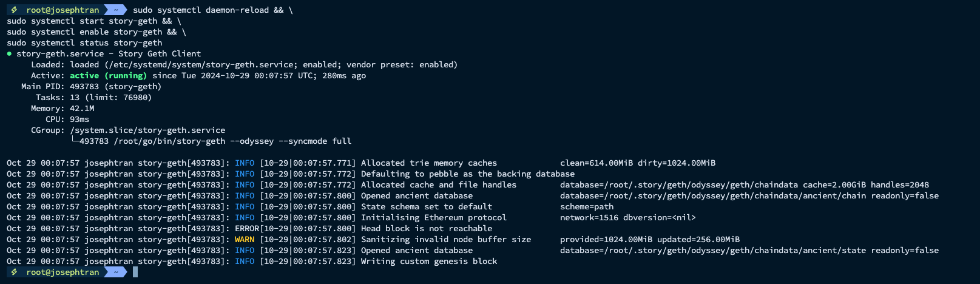The width and height of the screenshot is (980, 284).
Task: Click the INFO label on the "Allocated trie memory caches" line
Action: [x=245, y=163]
